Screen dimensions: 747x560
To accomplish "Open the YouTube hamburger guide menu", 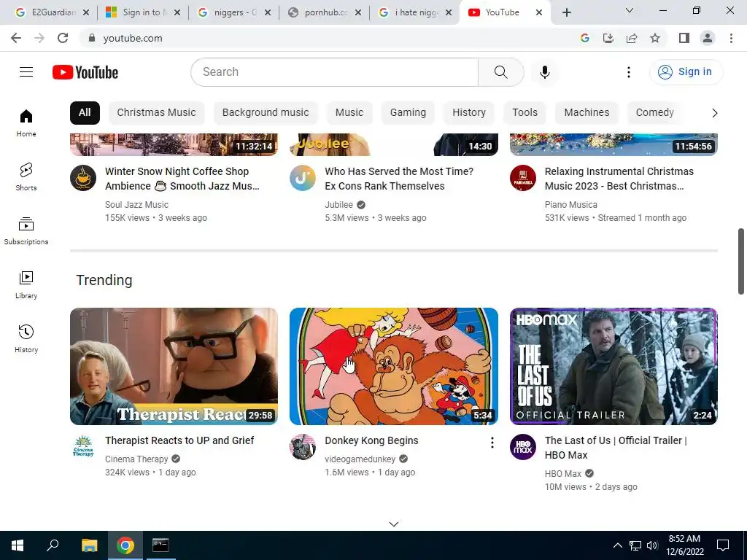I will click(x=26, y=72).
